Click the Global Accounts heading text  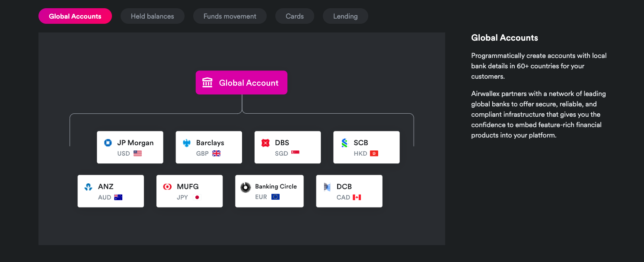pyautogui.click(x=504, y=38)
